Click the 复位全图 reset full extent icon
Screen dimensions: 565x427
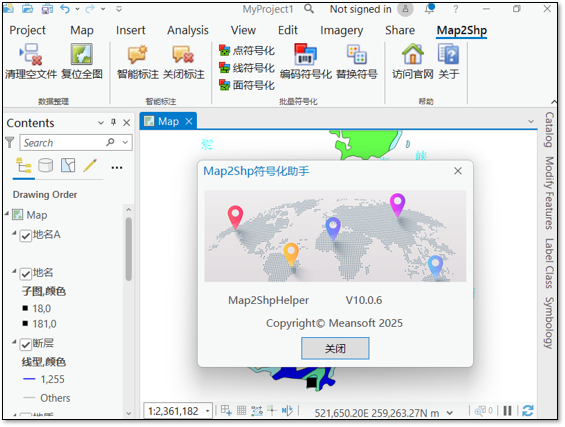click(x=82, y=54)
